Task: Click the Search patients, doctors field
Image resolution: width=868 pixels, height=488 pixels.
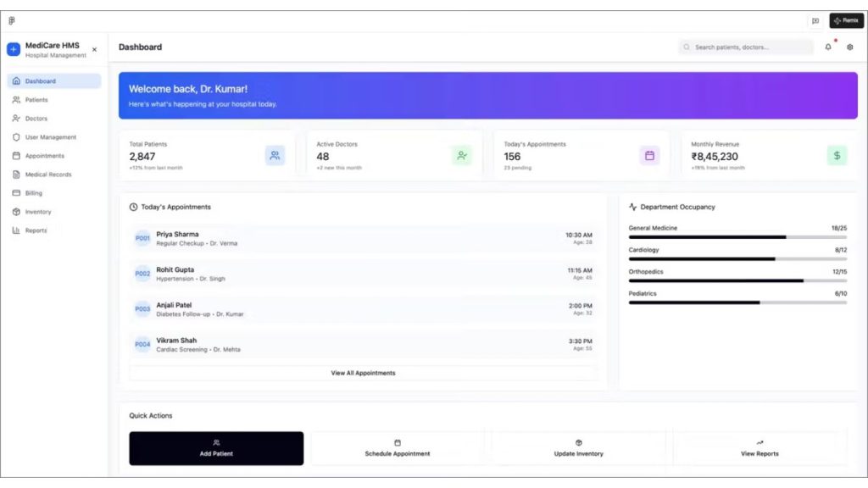Action: tap(746, 47)
